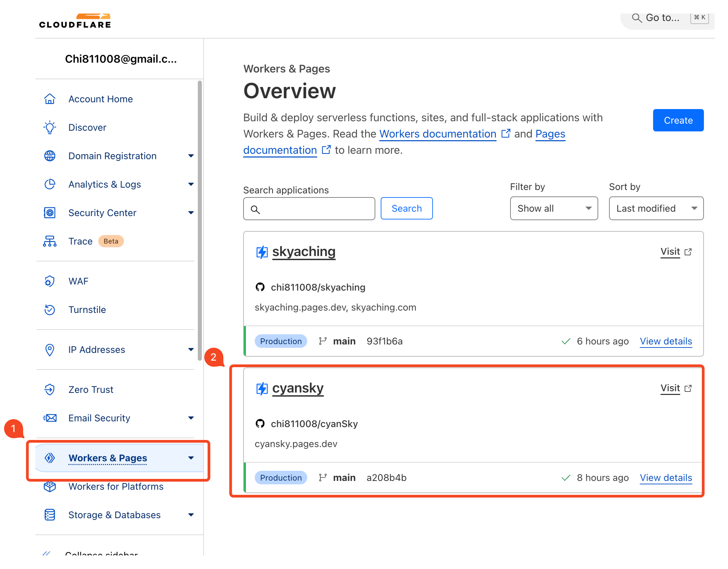Open Zero Trust in the sidebar

91,389
